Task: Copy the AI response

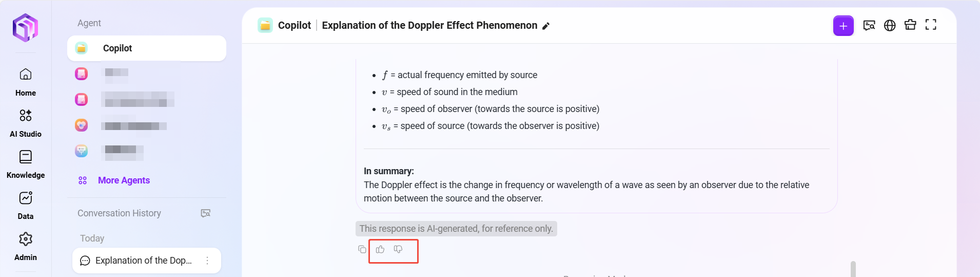Action: [362, 249]
